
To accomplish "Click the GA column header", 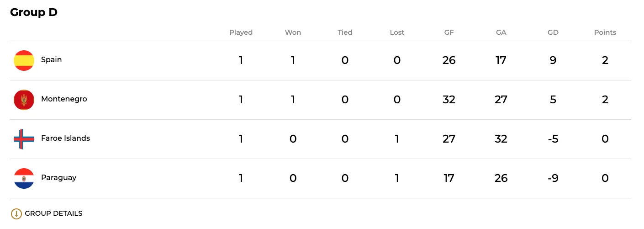I will (501, 32).
